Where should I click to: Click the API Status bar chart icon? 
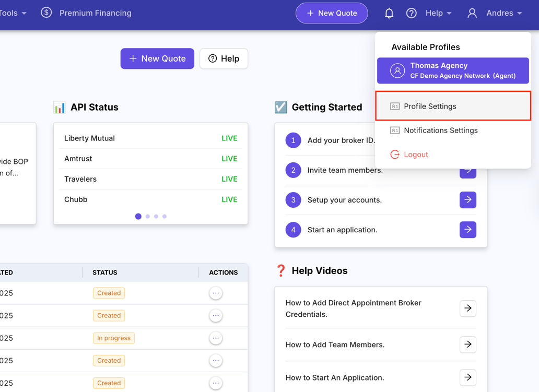(x=59, y=107)
